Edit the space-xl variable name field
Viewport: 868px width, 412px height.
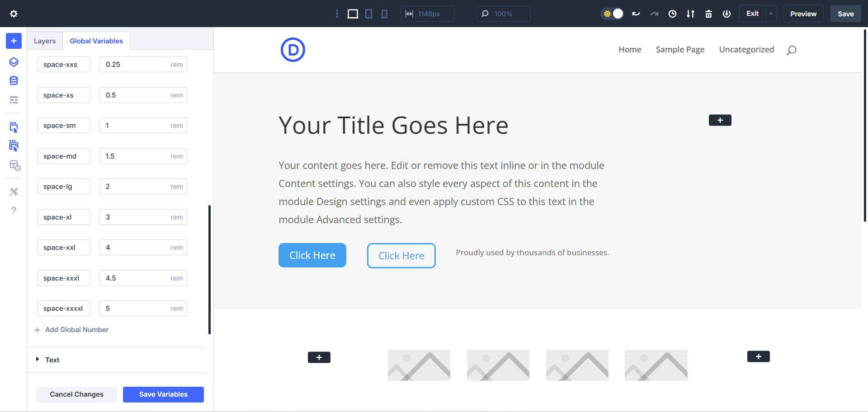click(64, 217)
